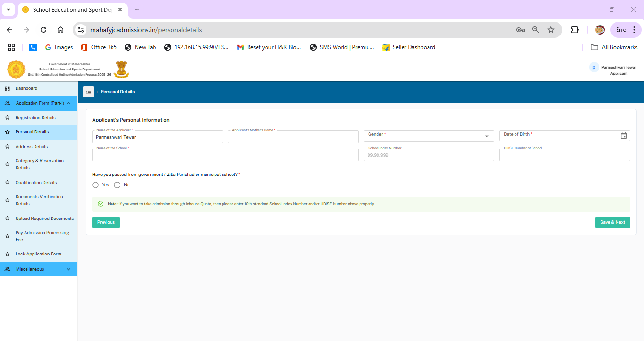This screenshot has width=644, height=341.
Task: Click the Parmeshwari Tewar Applicant name
Action: coord(618,70)
